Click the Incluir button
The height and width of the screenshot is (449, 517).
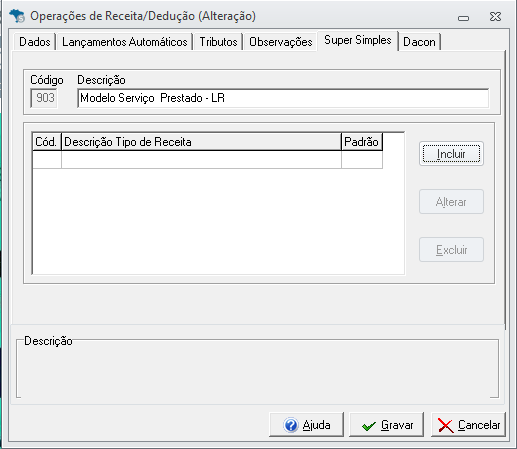point(451,154)
